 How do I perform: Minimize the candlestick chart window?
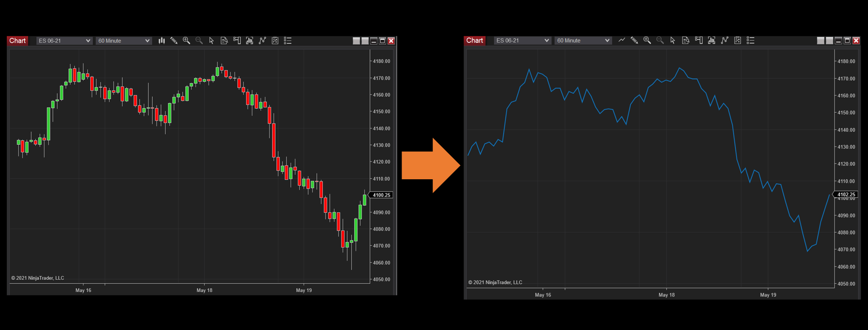point(374,41)
